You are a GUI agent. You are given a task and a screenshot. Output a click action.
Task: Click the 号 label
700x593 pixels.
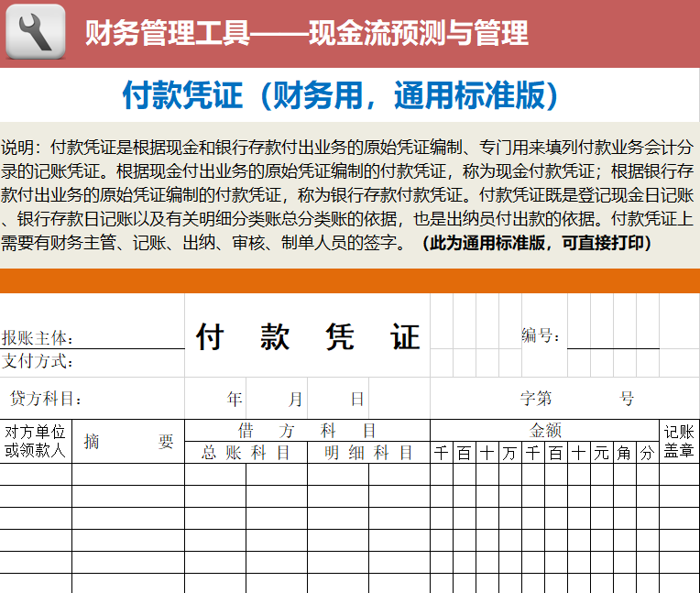point(627,399)
